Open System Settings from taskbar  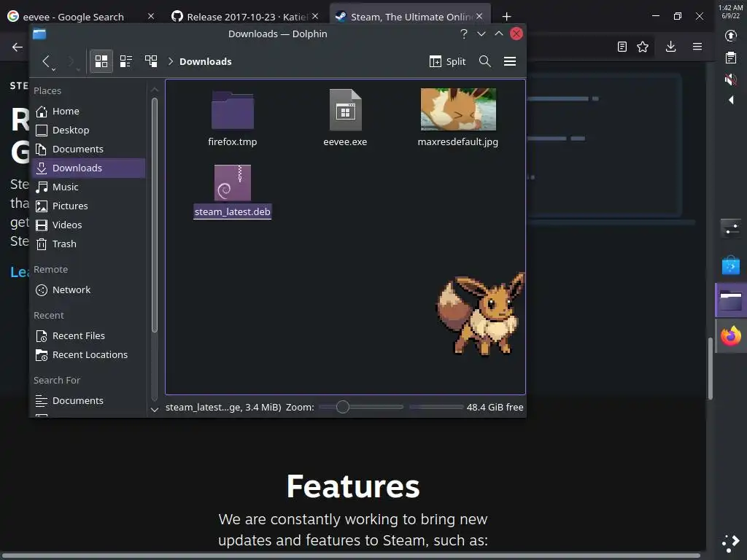[x=731, y=227]
